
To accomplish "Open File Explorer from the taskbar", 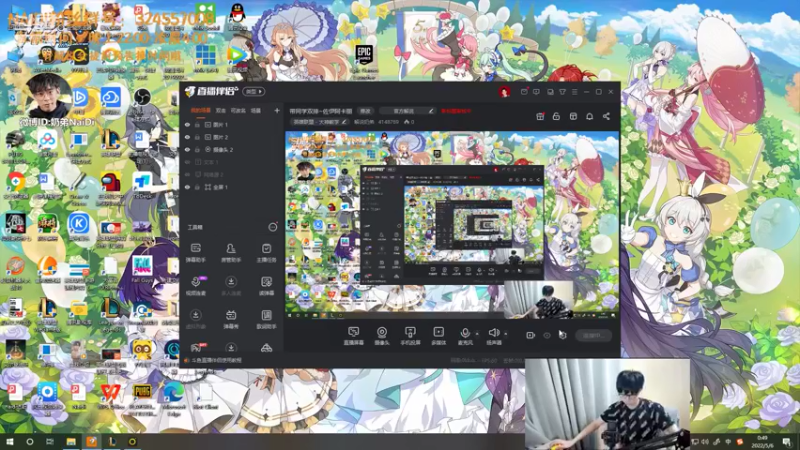I will point(71,441).
